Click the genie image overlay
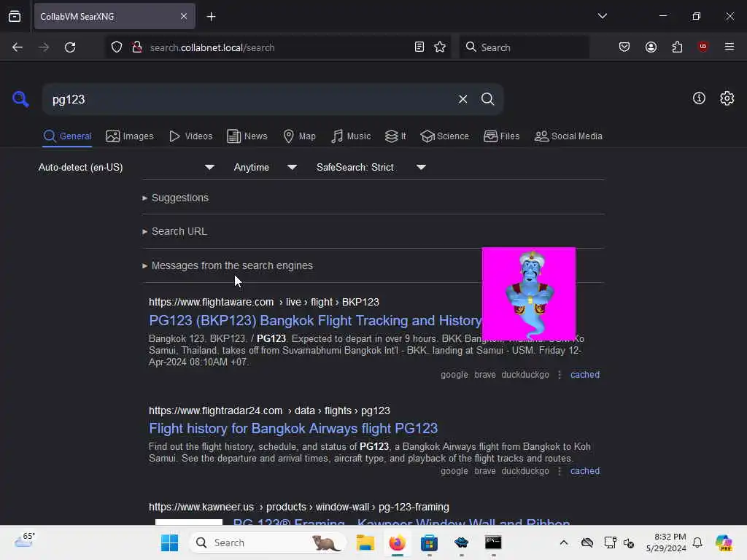747x560 pixels. click(x=529, y=294)
